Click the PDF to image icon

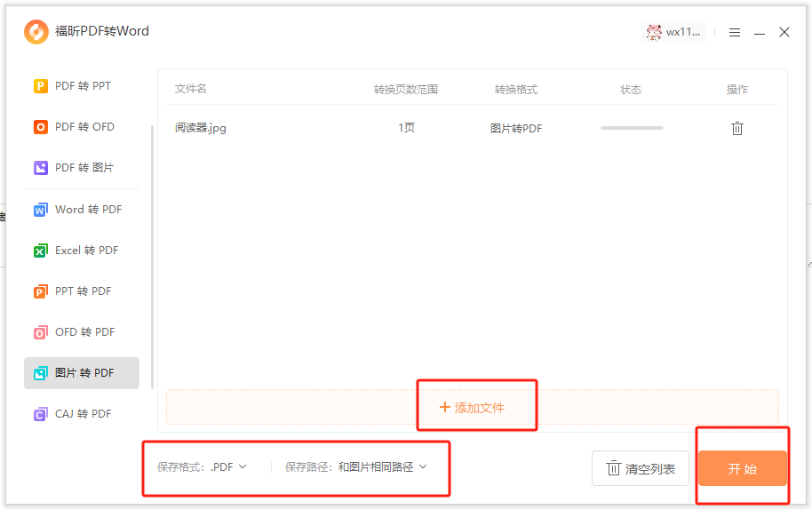40,168
